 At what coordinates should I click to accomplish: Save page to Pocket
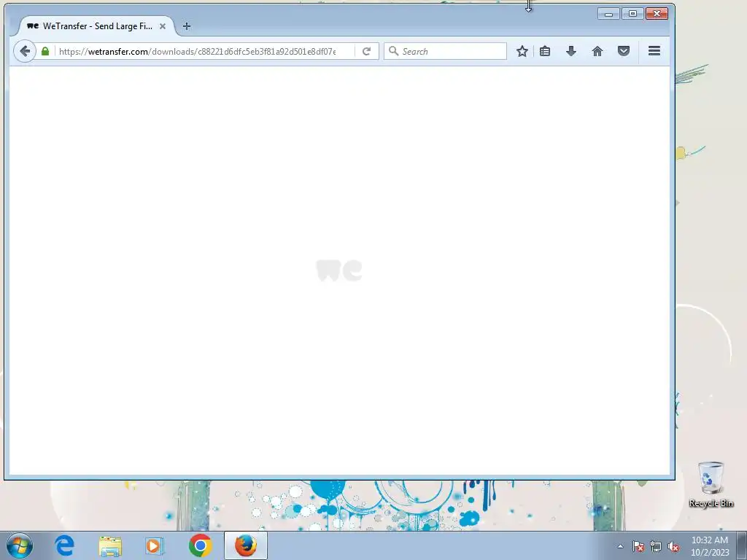click(624, 52)
